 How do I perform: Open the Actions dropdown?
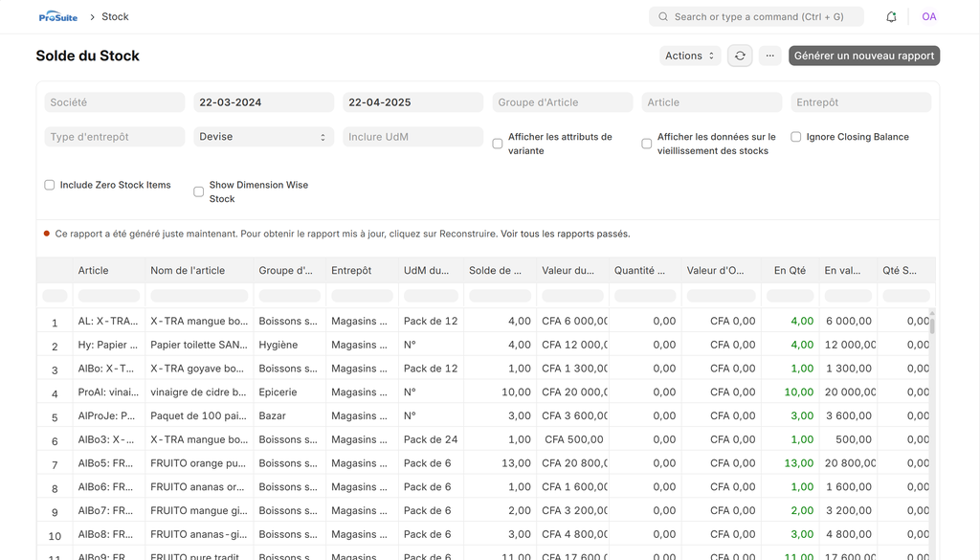tap(690, 56)
